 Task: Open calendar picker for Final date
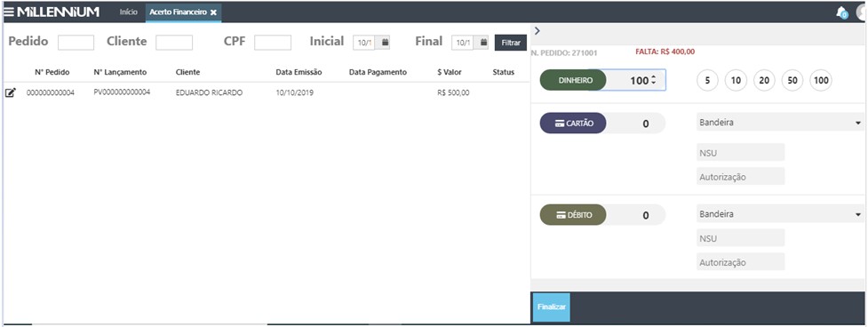[483, 42]
